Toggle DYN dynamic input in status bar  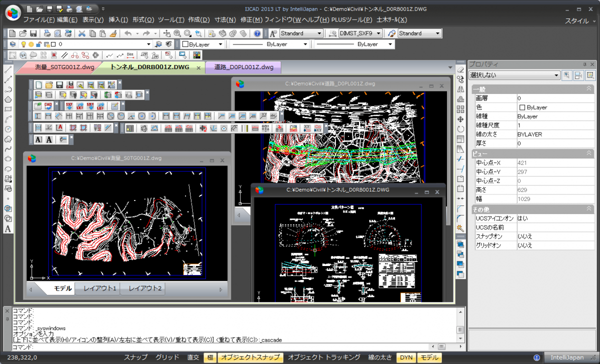[x=406, y=357]
